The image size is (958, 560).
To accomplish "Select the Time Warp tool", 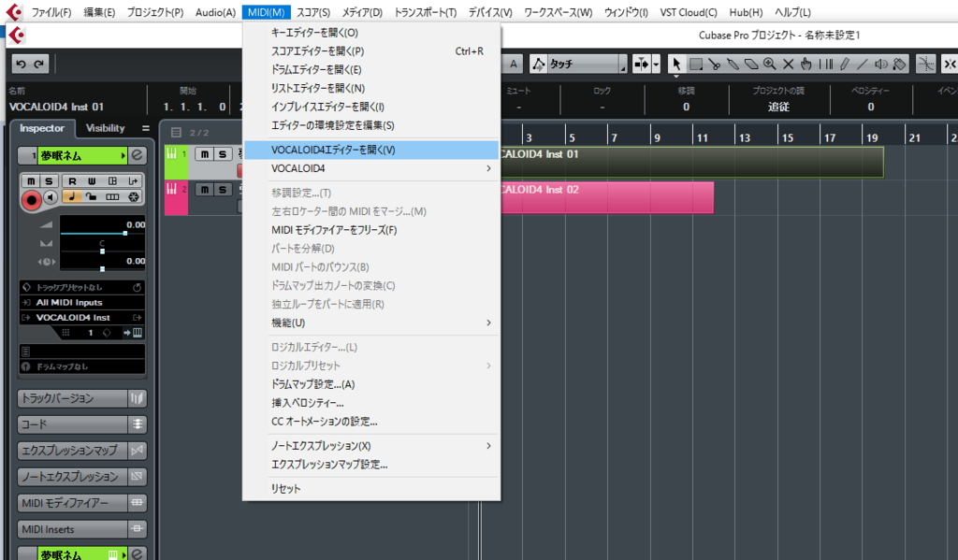I will [825, 64].
